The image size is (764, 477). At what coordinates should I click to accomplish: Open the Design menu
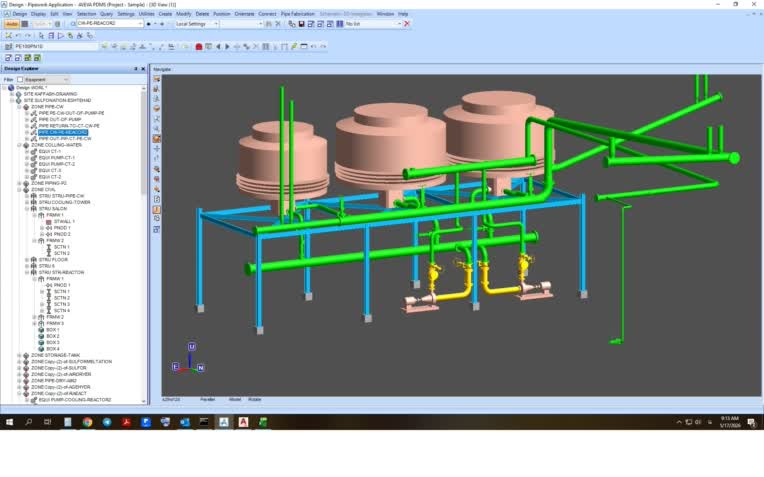(19, 14)
